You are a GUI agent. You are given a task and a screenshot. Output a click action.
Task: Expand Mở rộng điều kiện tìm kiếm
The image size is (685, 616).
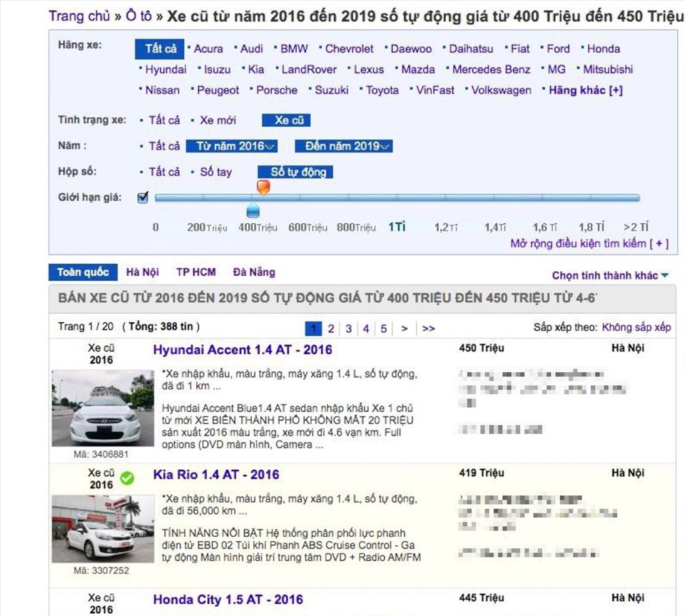pos(589,243)
